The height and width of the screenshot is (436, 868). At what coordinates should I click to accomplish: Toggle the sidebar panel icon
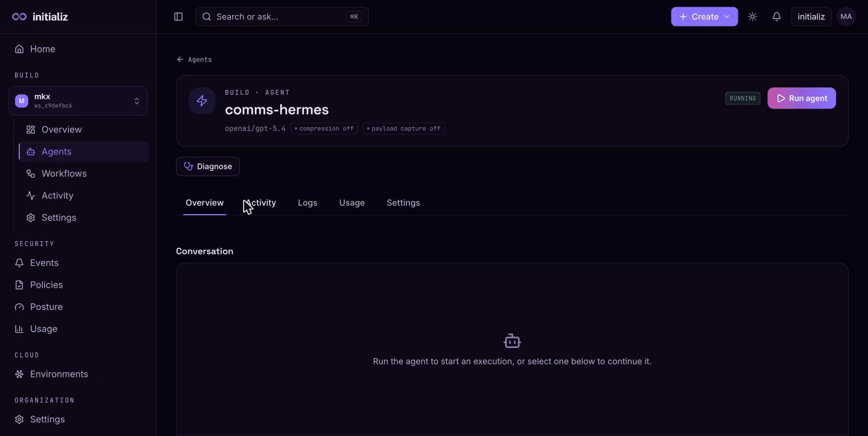[178, 17]
